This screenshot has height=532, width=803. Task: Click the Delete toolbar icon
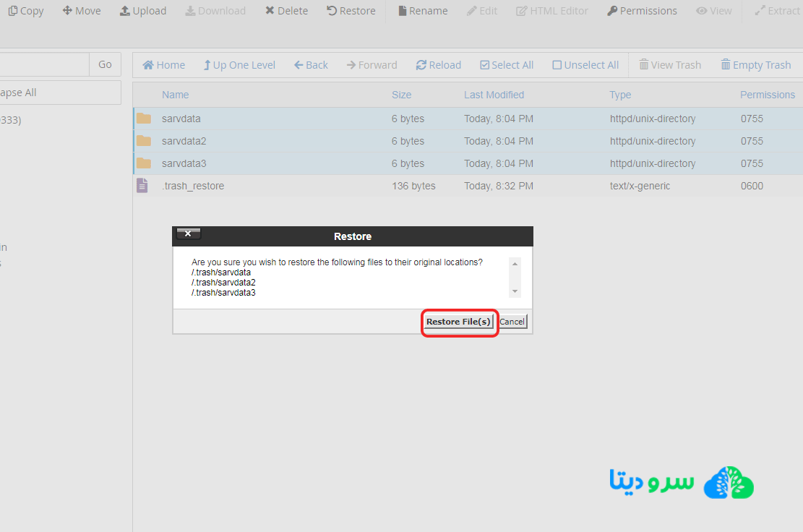click(286, 11)
